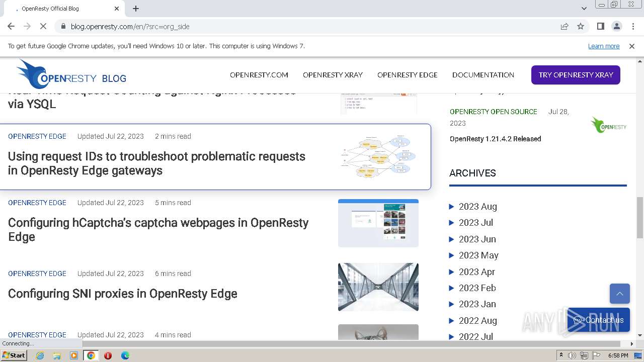
Task: Expand 2023 Feb archive
Action: tap(472, 288)
